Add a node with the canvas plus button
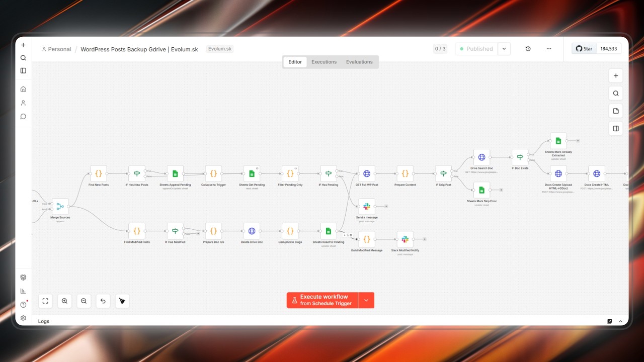This screenshot has height=362, width=644. [616, 76]
